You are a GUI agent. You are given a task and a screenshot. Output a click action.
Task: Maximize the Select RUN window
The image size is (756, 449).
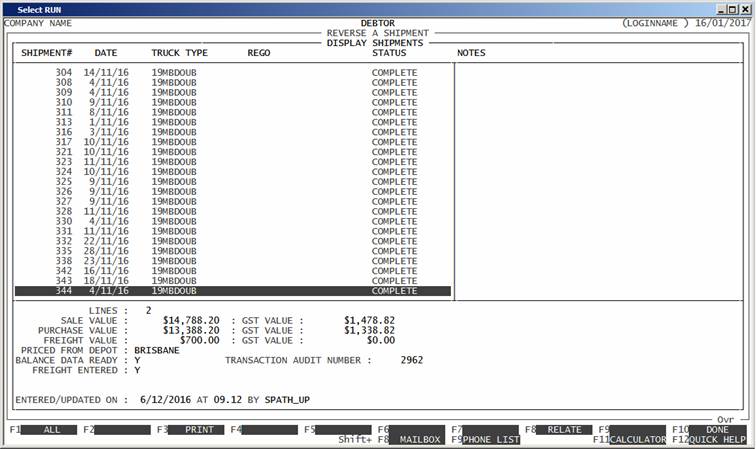(x=733, y=10)
